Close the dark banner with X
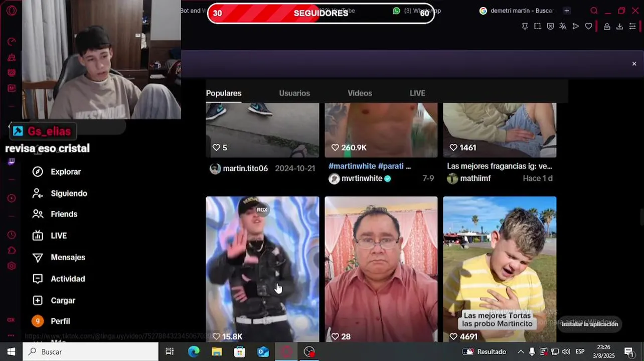This screenshot has height=361, width=644. click(x=634, y=64)
